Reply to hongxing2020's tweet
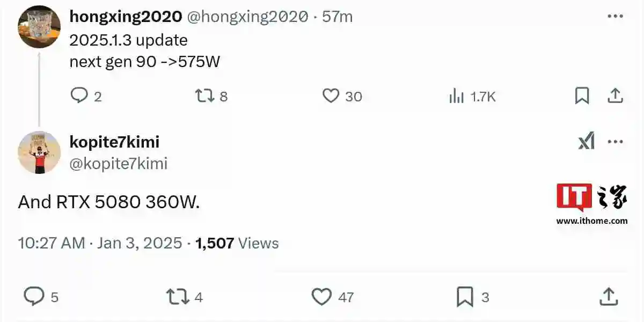Image resolution: width=644 pixels, height=322 pixels. [x=79, y=96]
